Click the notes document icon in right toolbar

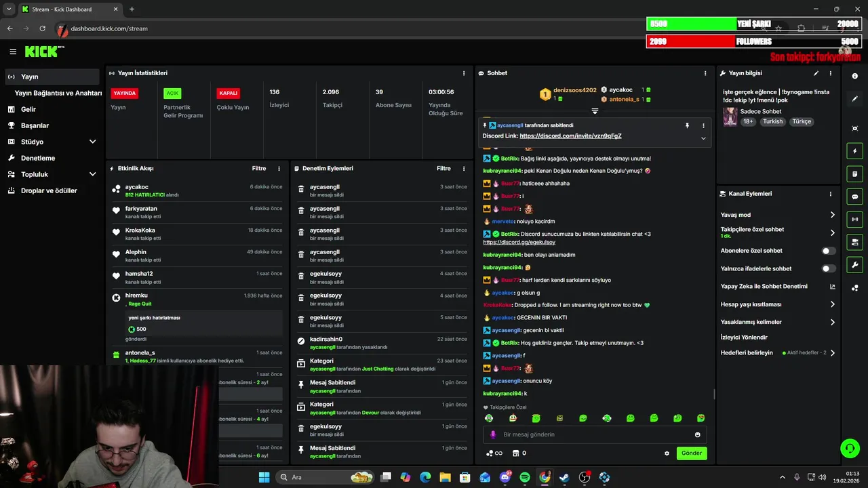pos(854,174)
